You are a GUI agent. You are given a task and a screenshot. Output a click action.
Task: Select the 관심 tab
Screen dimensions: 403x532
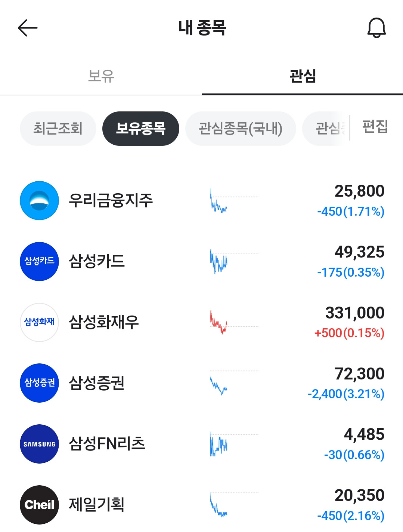click(x=303, y=76)
